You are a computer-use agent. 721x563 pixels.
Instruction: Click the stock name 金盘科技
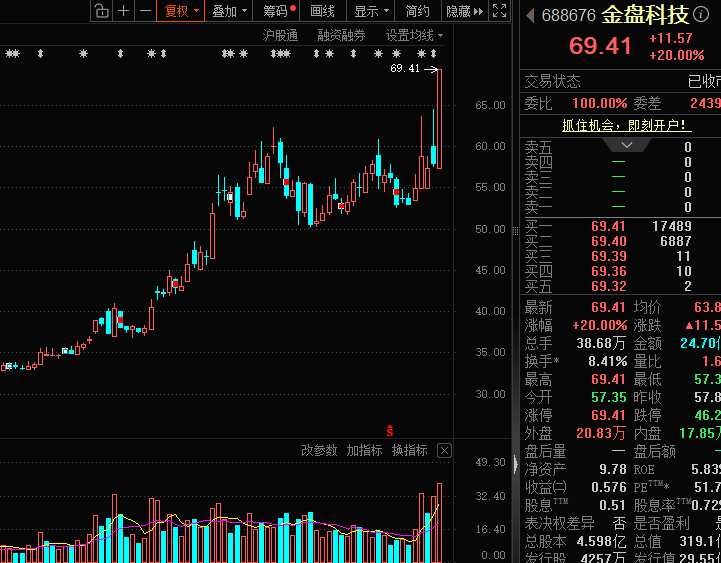645,15
